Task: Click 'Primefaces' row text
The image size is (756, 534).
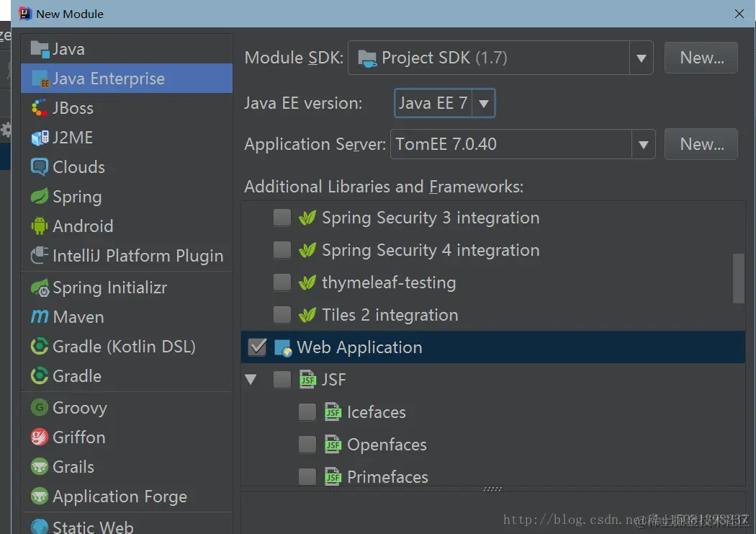Action: [x=387, y=476]
